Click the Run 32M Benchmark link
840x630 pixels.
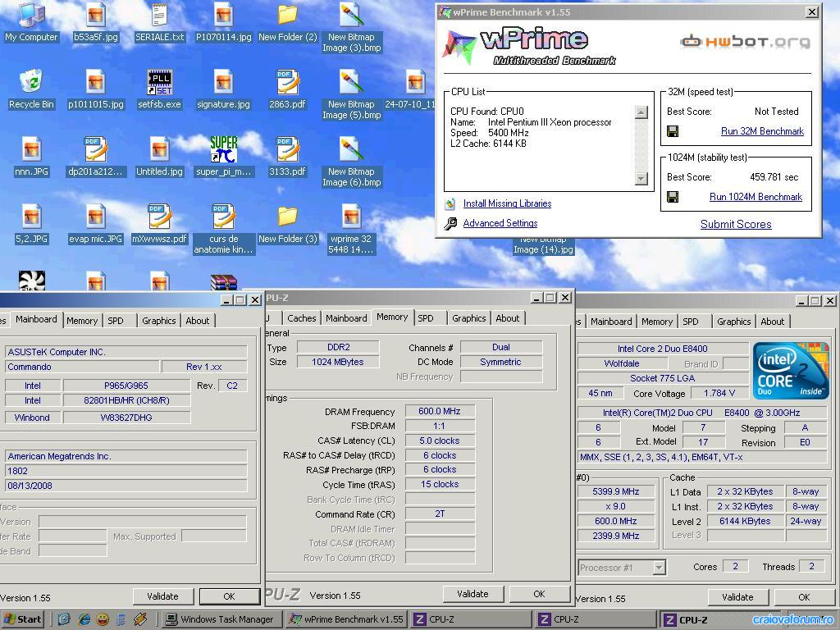[x=762, y=131]
